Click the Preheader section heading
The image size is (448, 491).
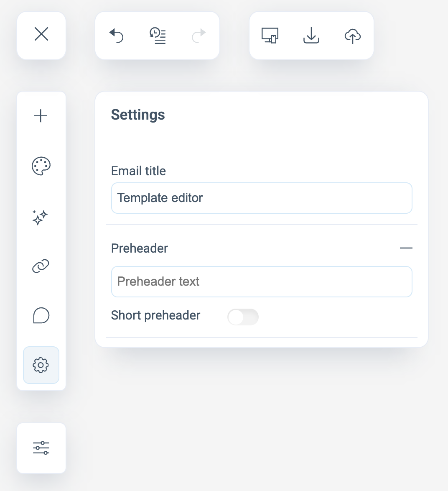coord(140,248)
